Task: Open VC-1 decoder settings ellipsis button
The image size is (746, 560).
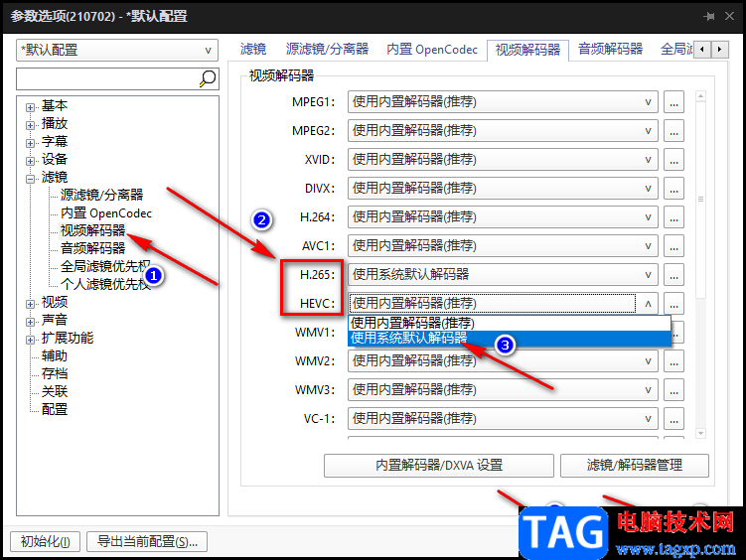Action: point(673,419)
